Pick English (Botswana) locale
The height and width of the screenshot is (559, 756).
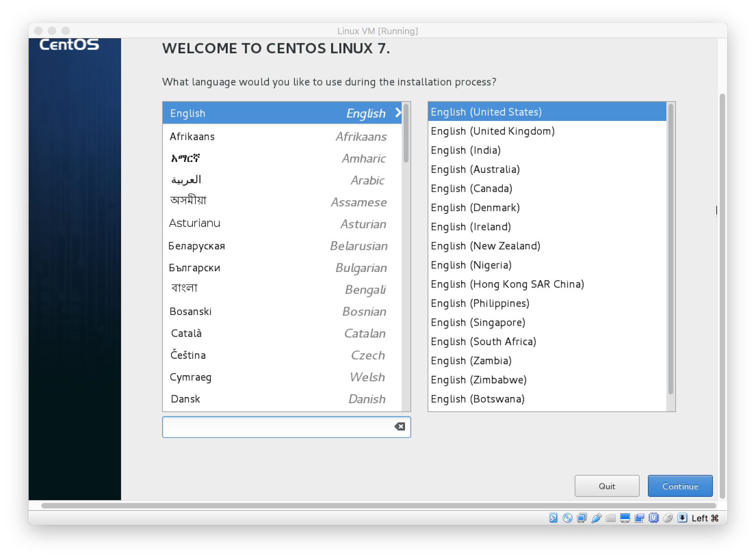coord(547,398)
